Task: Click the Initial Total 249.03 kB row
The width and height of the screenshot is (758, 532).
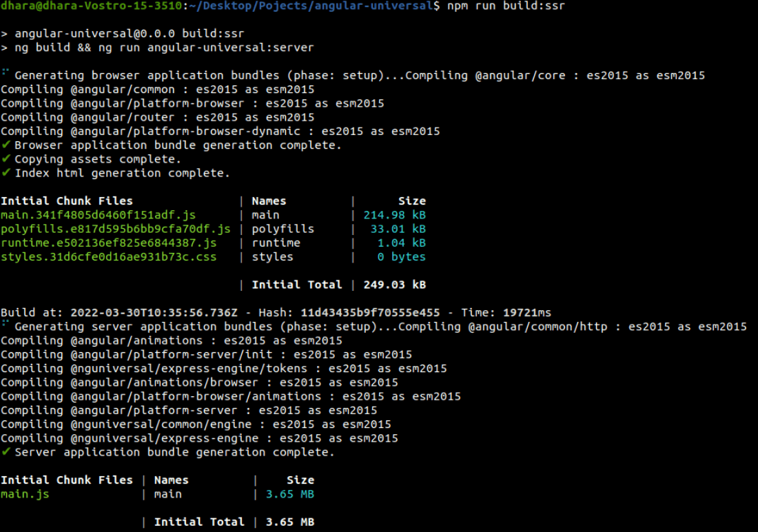Action: click(x=339, y=285)
